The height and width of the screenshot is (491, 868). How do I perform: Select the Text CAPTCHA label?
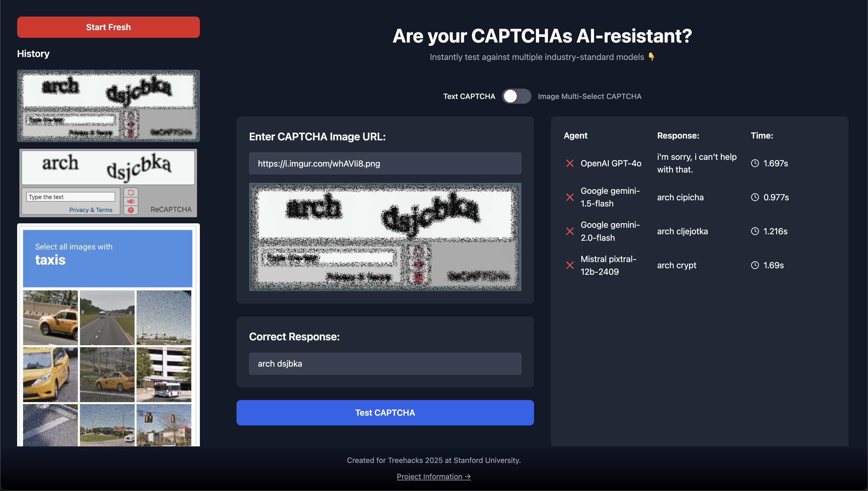(469, 96)
